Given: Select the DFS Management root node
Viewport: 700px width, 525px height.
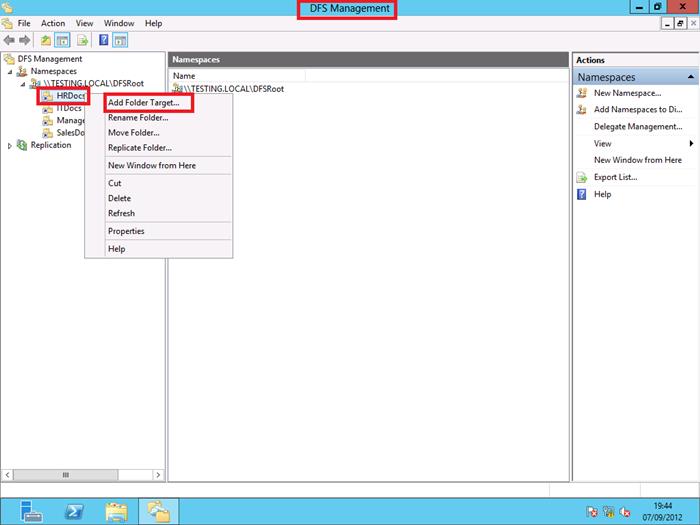Looking at the screenshot, I should [x=50, y=59].
